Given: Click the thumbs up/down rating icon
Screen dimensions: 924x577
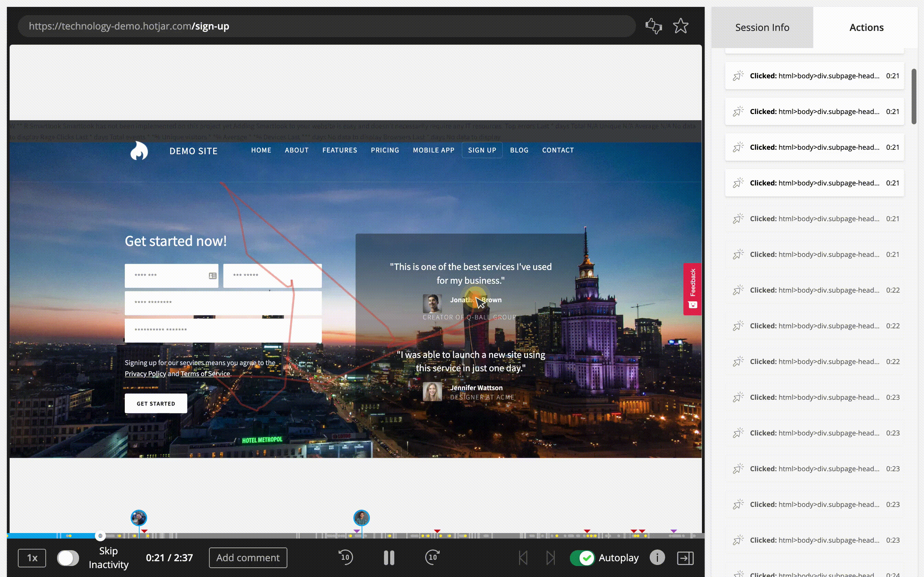Looking at the screenshot, I should tap(653, 26).
